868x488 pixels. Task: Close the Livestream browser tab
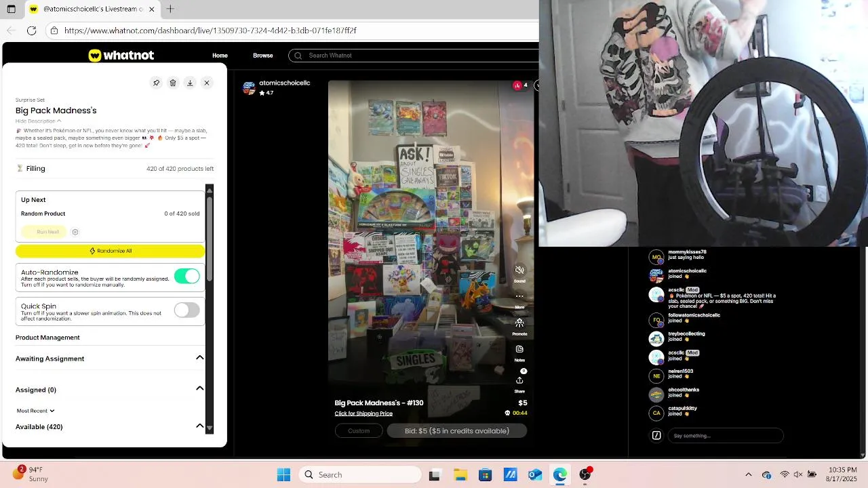coord(151,9)
